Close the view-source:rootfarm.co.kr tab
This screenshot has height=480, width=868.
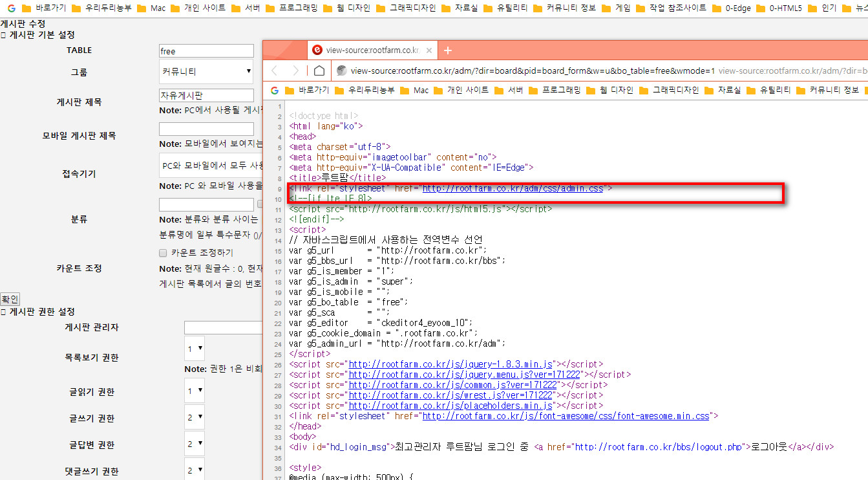(x=429, y=50)
